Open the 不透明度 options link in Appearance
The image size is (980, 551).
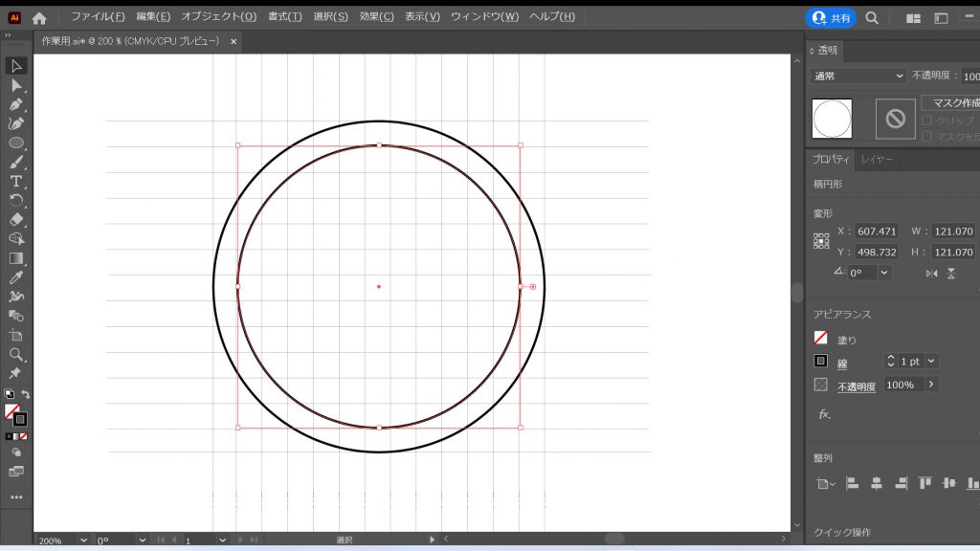pos(857,386)
